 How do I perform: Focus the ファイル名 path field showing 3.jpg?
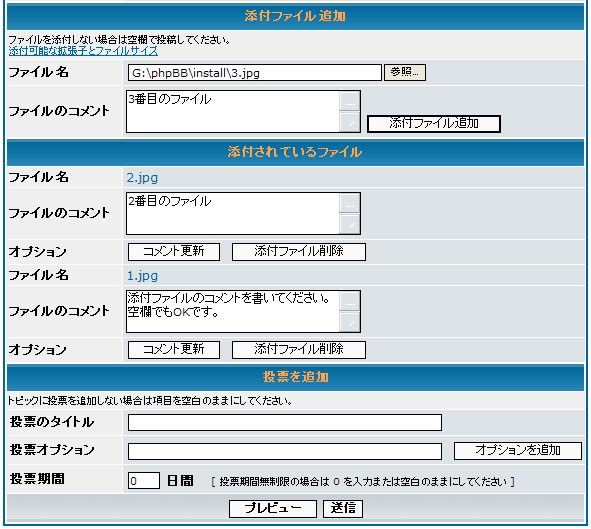(255, 72)
